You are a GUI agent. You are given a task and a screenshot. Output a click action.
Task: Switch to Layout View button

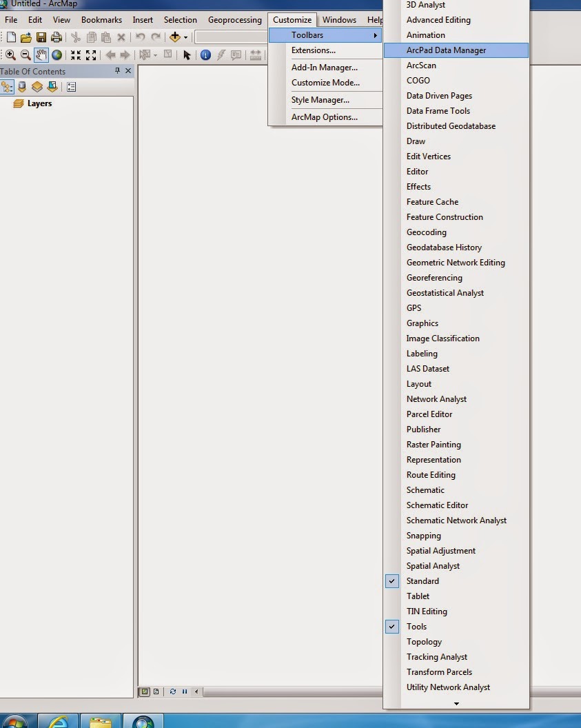pyautogui.click(x=156, y=691)
